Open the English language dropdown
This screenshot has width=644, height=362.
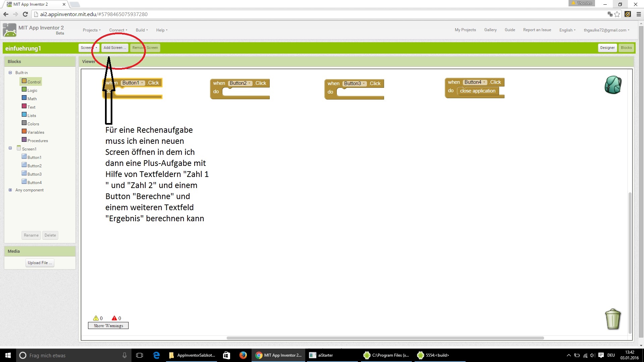click(567, 30)
